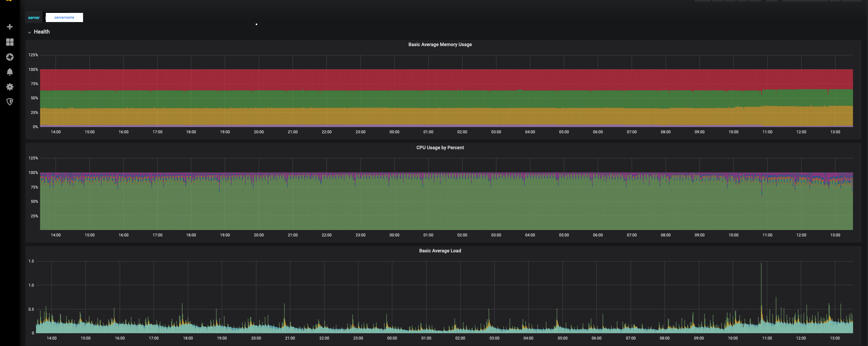Image resolution: width=868 pixels, height=346 pixels.
Task: Open the servername variable dropdown
Action: click(64, 18)
